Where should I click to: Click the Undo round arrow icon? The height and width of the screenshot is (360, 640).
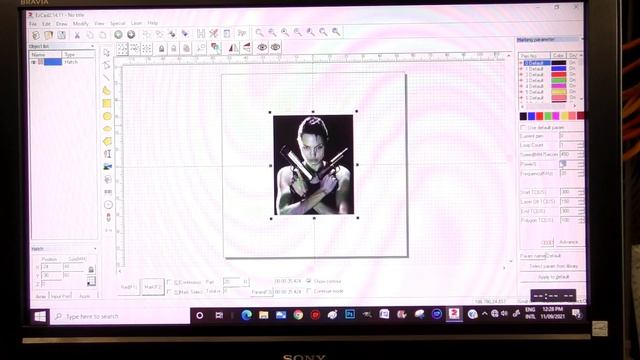[118, 35]
